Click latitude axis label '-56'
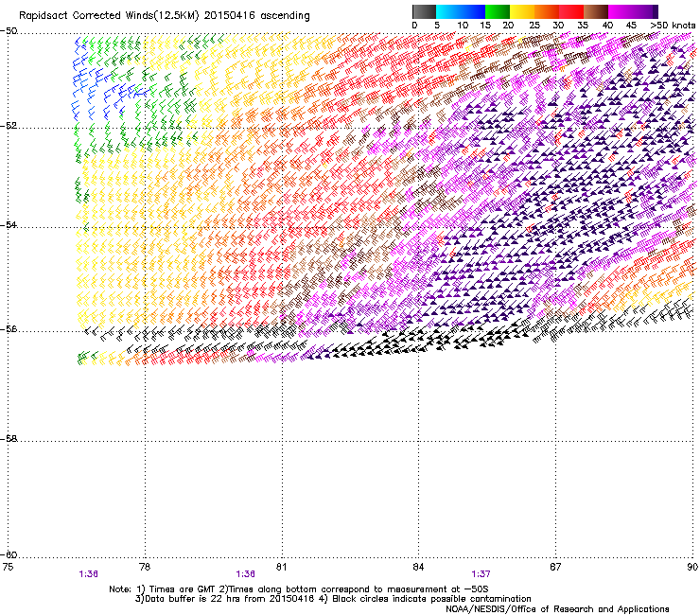Screen dimensions: 700x615 [9, 328]
